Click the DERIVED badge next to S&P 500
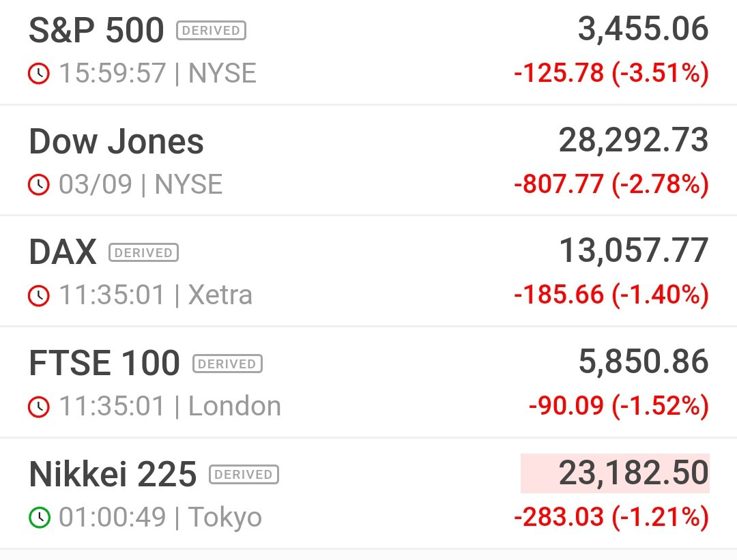Screen dimensions: 737x560 pyautogui.click(x=211, y=31)
